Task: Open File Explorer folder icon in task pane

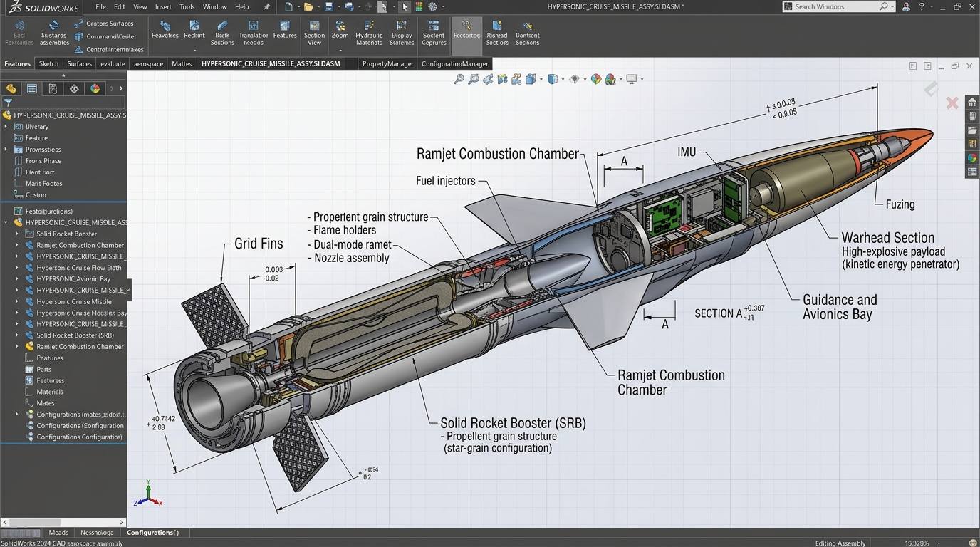Action: pyautogui.click(x=972, y=130)
